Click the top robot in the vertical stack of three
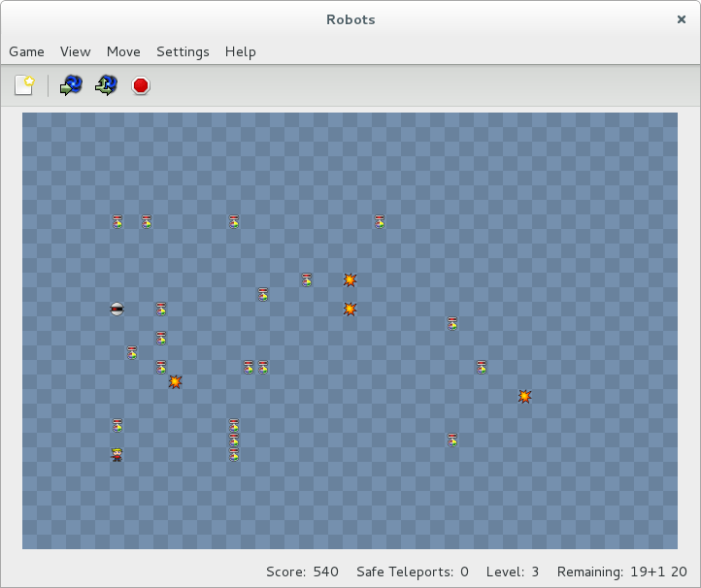 [234, 425]
